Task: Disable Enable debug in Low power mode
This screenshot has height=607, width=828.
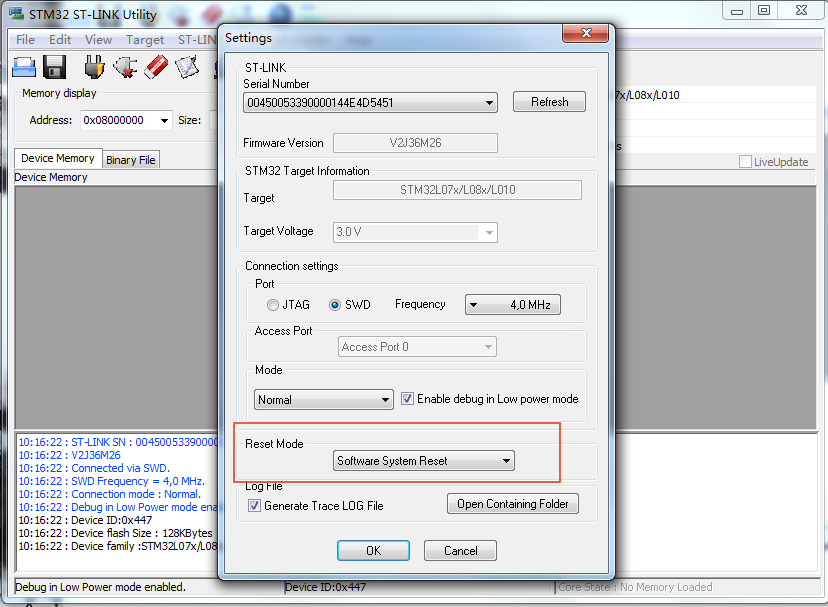Action: pyautogui.click(x=407, y=398)
